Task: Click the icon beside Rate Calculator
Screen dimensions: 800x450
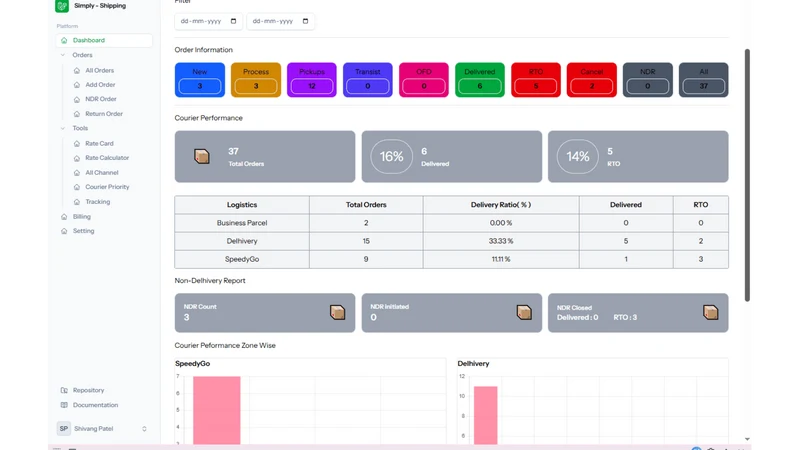Action: click(77, 158)
